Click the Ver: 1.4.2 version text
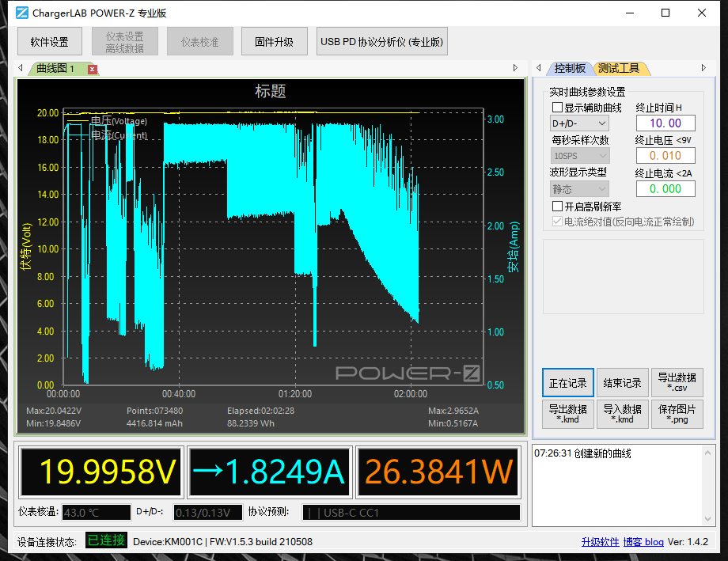The image size is (728, 561). (688, 542)
